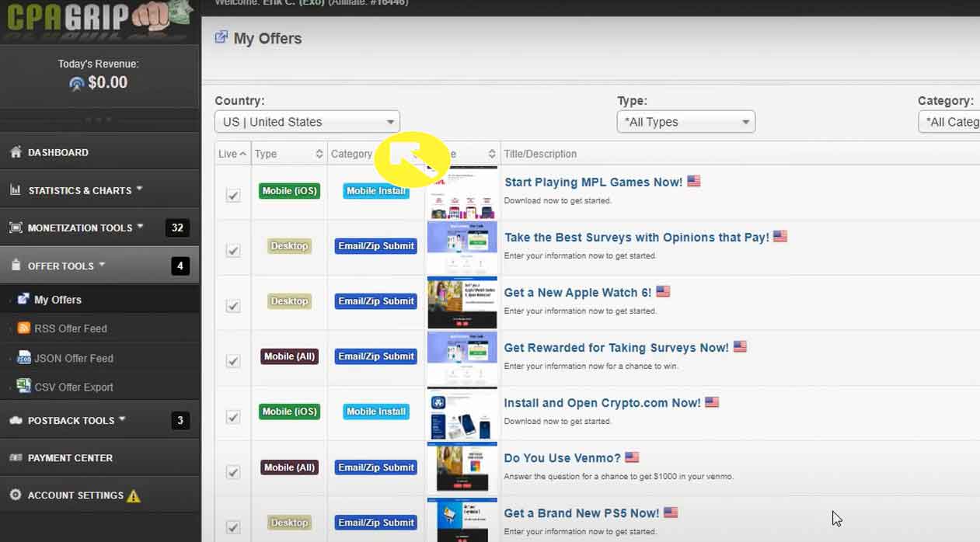
Task: Toggle Live checkbox for PS5 offer
Action: click(x=233, y=526)
